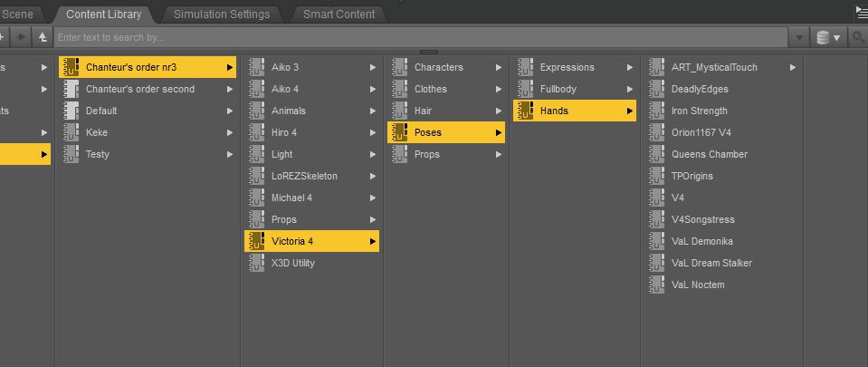868x367 pixels.
Task: Expand the Characters submenu arrow
Action: pos(499,67)
